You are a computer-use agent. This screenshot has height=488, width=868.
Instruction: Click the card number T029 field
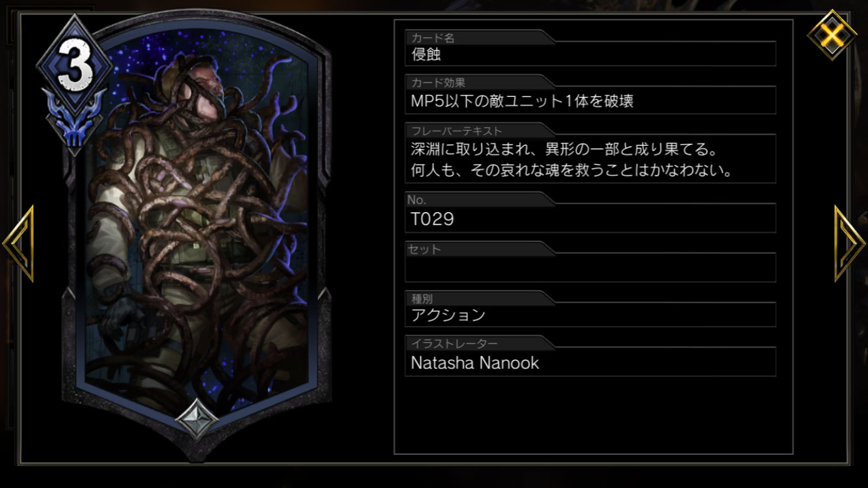(x=590, y=219)
